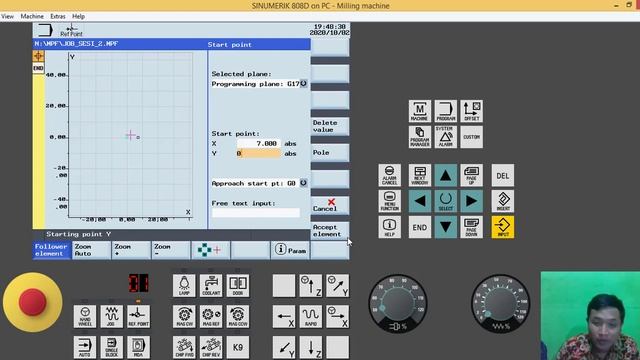Open the HELP info key

(389, 227)
